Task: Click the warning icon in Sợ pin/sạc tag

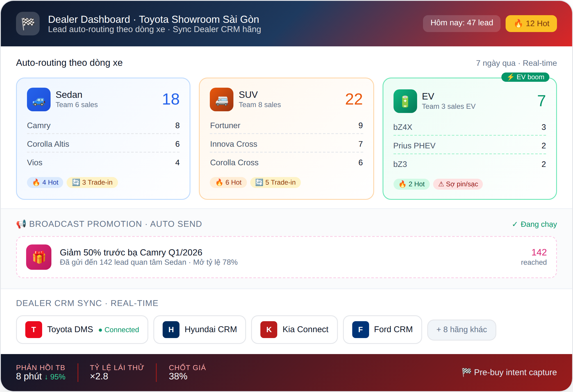Action: [x=441, y=184]
